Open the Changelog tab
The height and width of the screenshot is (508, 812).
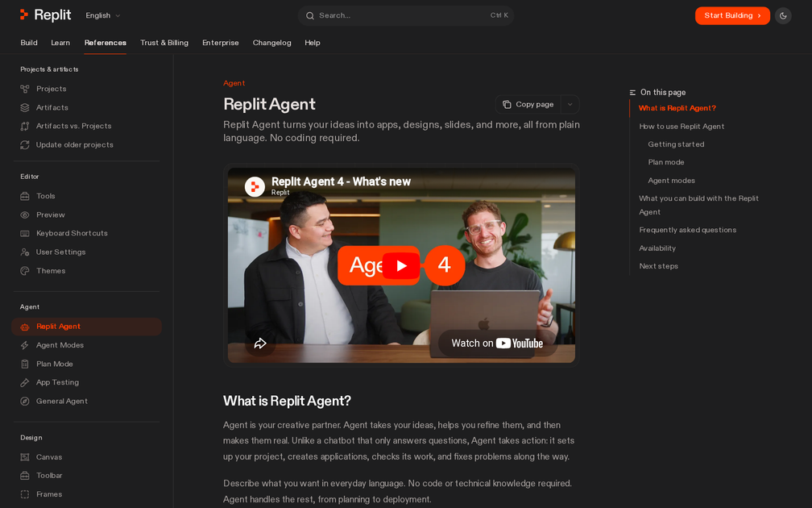[x=272, y=43]
